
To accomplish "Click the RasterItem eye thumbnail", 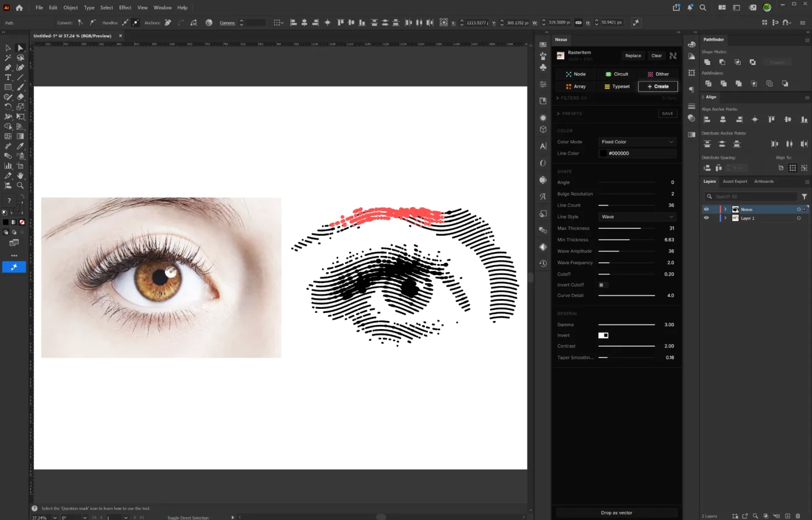I will tap(560, 56).
